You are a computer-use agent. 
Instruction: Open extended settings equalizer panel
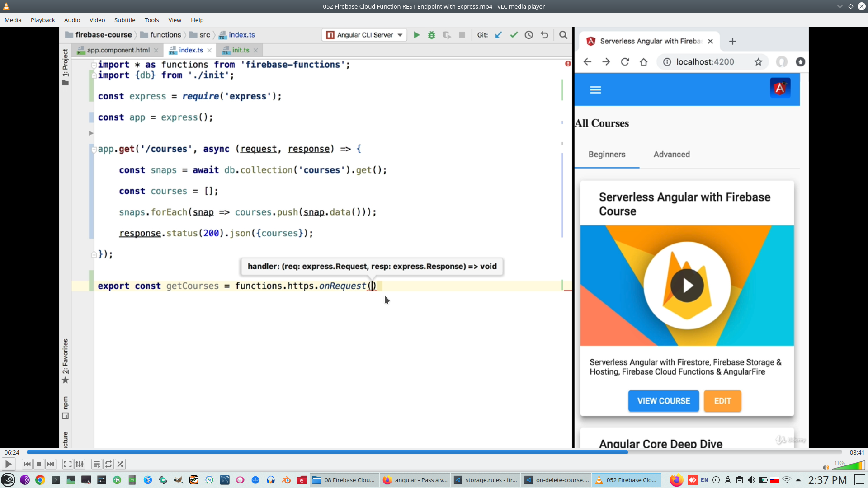[x=80, y=464]
